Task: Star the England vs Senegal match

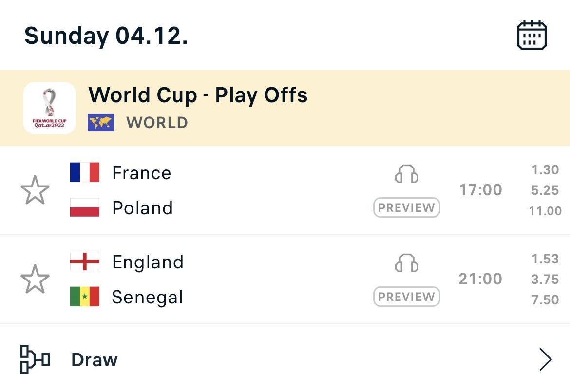Action: point(35,280)
